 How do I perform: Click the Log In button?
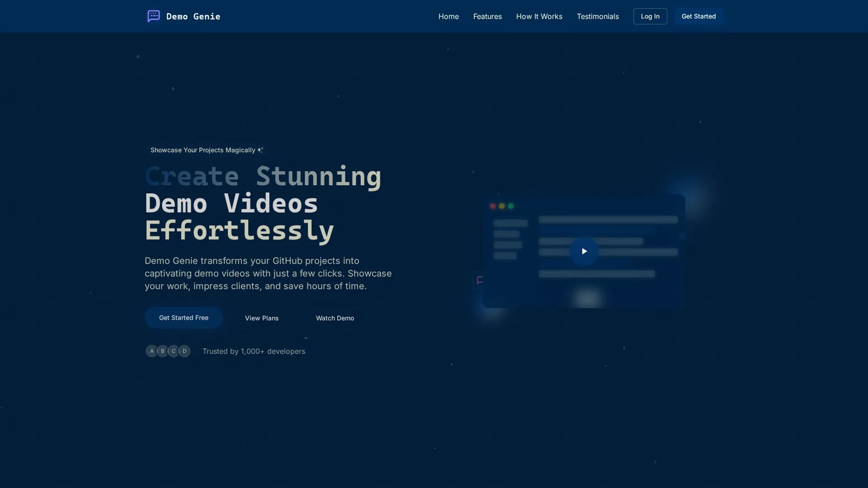[650, 16]
